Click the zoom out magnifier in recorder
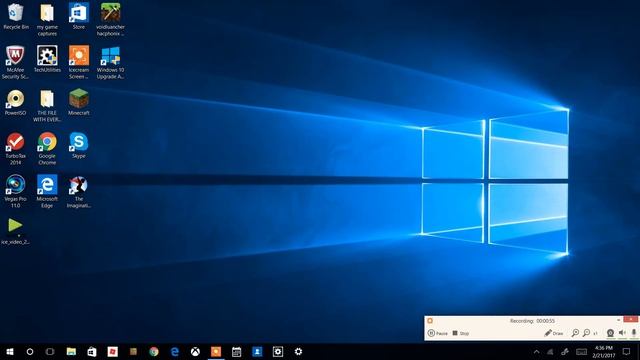 coord(587,333)
